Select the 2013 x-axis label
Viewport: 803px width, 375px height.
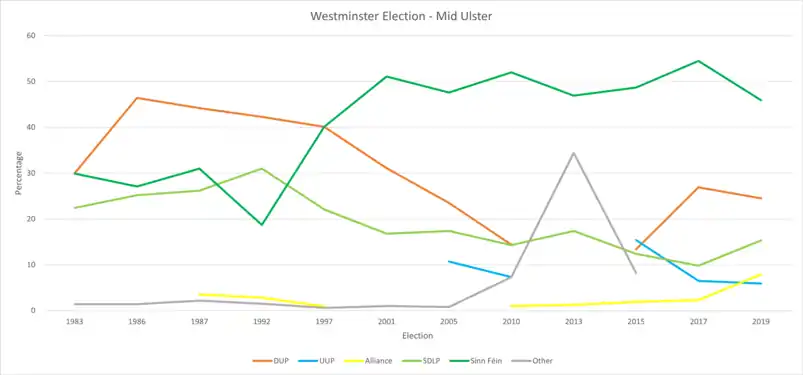coord(573,322)
